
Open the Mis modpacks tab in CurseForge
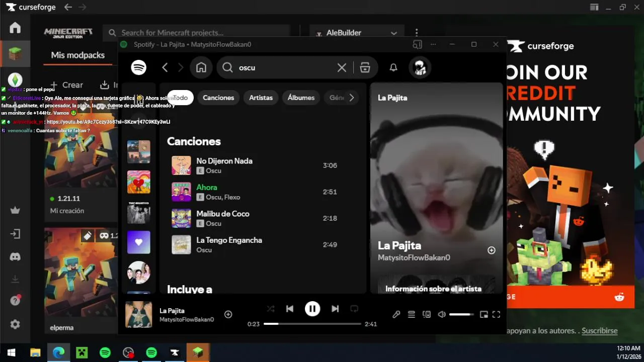click(78, 55)
